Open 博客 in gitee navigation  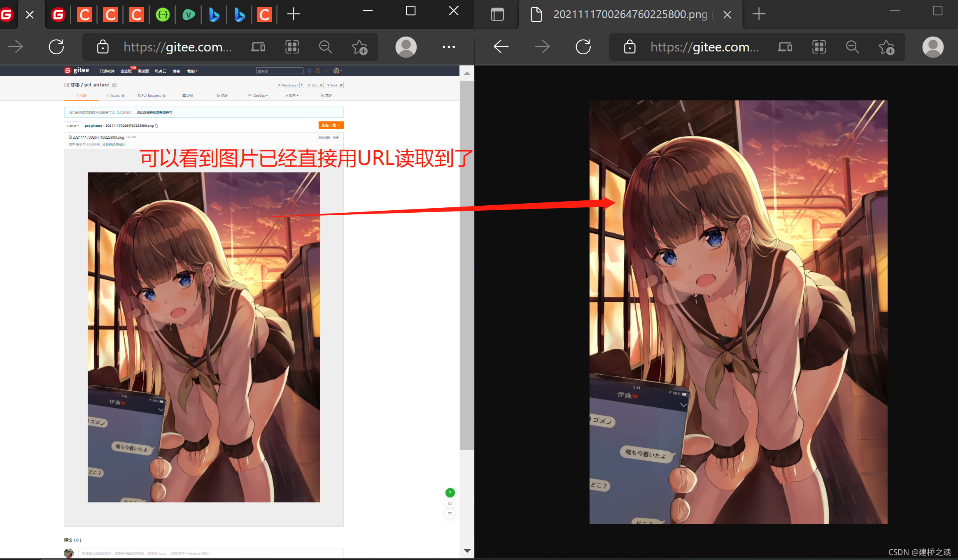[176, 71]
